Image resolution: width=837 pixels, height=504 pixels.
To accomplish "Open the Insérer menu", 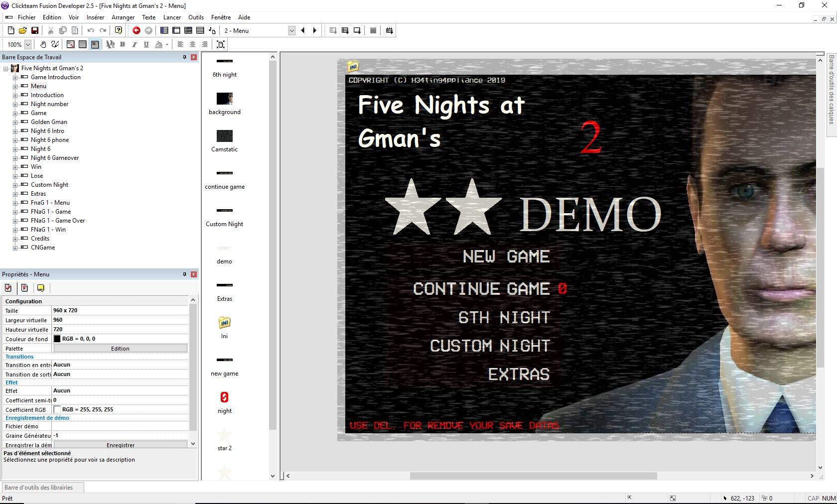I will [95, 17].
